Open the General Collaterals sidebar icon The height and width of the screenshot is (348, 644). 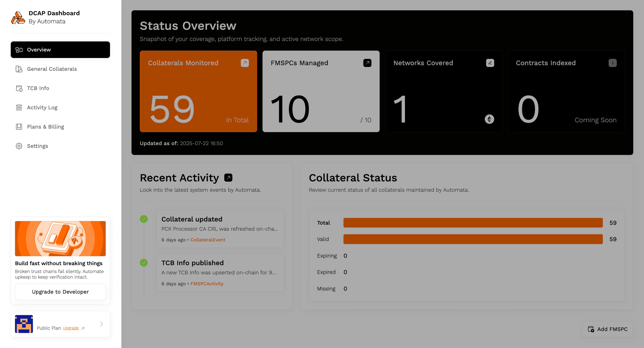click(x=19, y=69)
